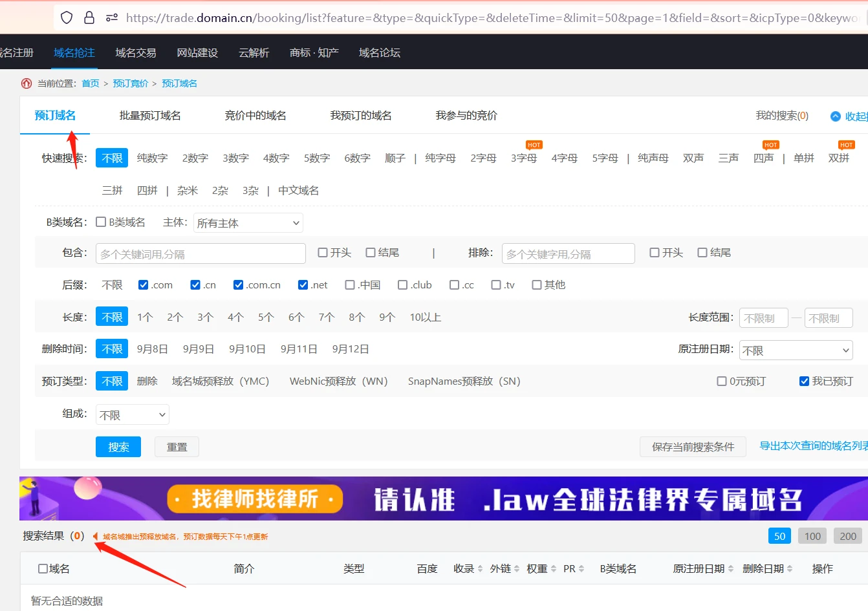Viewport: 868px width, 611px height.
Task: Focus the 包含 keywords input field
Action: pos(201,254)
